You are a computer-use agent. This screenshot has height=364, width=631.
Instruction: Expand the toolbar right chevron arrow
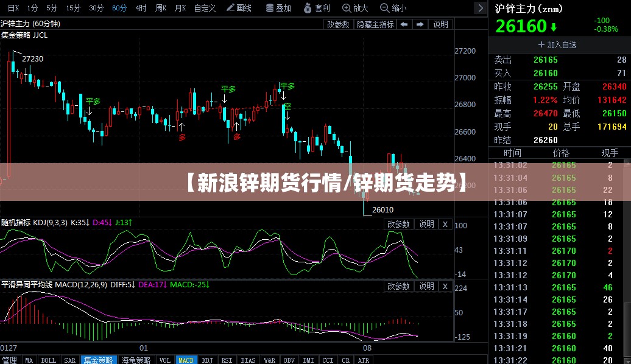click(x=481, y=8)
